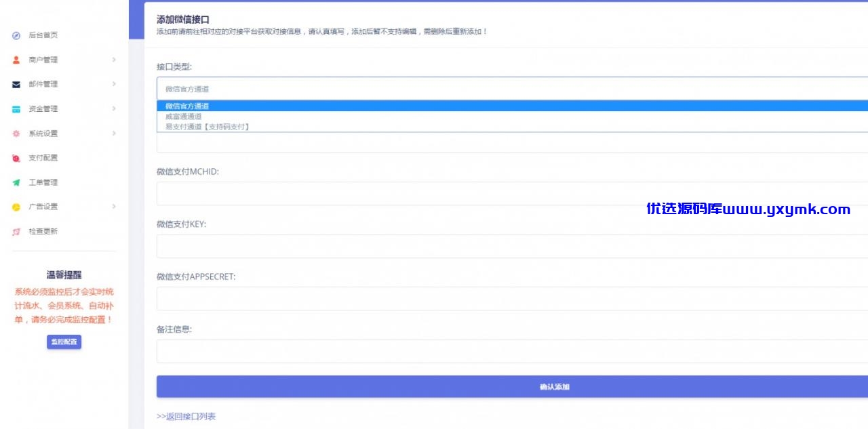Click the 接口类型: label
This screenshot has height=429, width=868.
(174, 66)
